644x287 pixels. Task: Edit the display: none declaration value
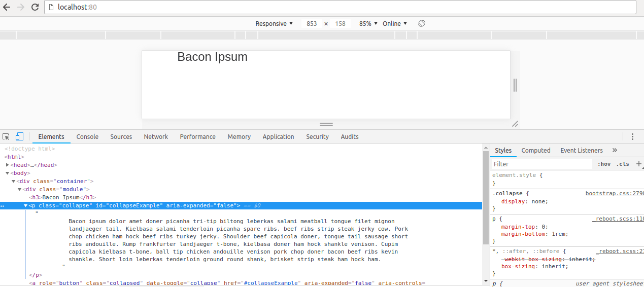pos(539,202)
